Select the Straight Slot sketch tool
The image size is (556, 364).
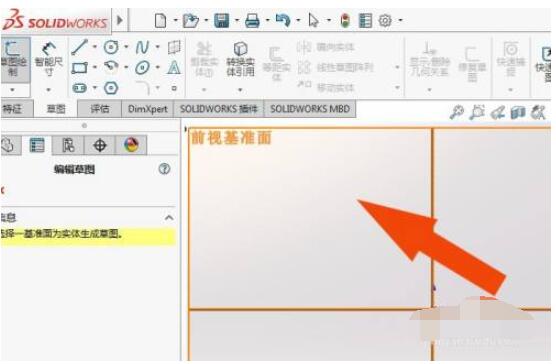click(79, 88)
